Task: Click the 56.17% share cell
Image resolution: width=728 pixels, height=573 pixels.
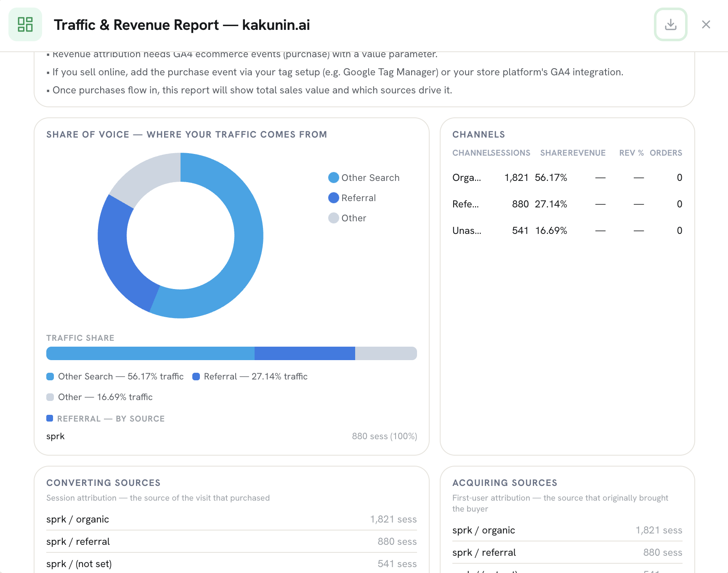Action: [x=551, y=178]
